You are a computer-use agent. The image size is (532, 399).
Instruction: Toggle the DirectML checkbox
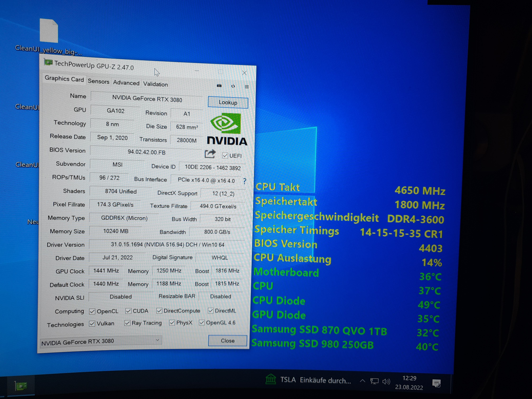click(210, 310)
